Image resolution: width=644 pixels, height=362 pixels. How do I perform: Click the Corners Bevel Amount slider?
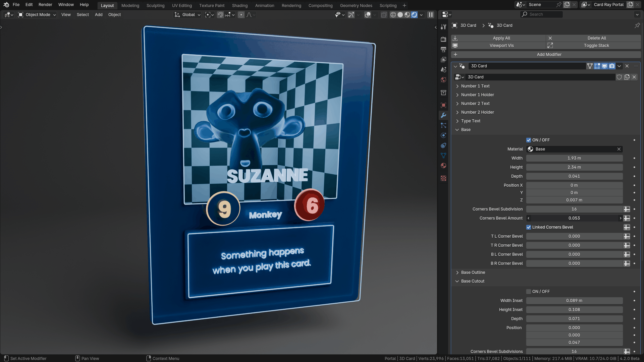[x=574, y=218]
